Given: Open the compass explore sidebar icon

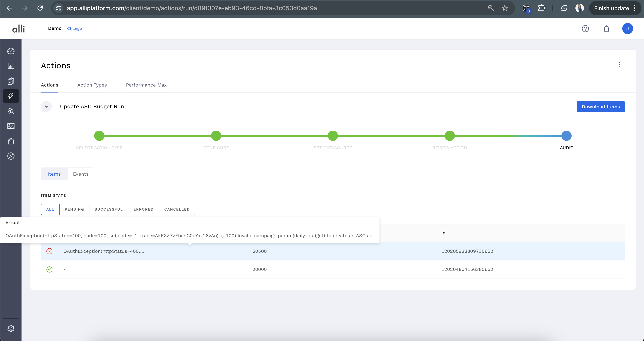Looking at the screenshot, I should coord(11,156).
